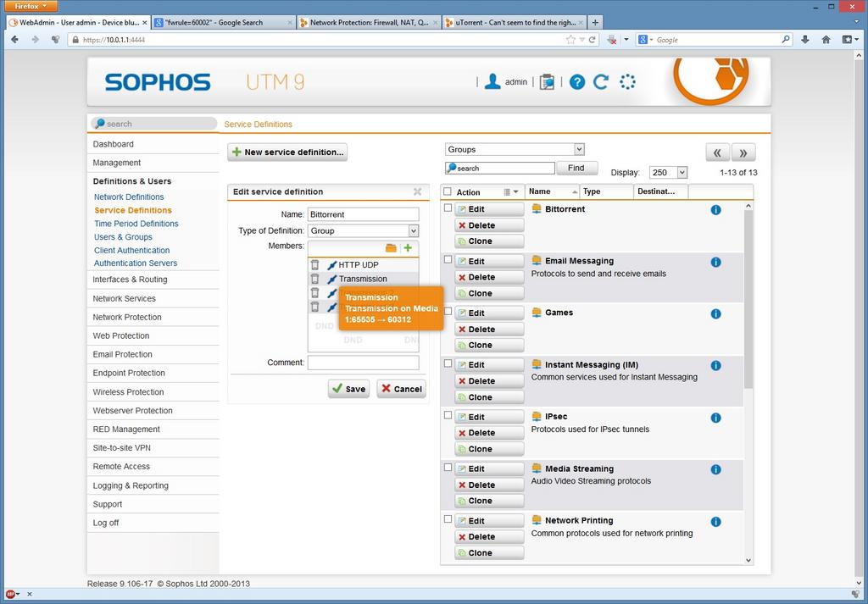This screenshot has width=868, height=604.
Task: Check the Media Streaming row checkbox
Action: pyautogui.click(x=448, y=468)
